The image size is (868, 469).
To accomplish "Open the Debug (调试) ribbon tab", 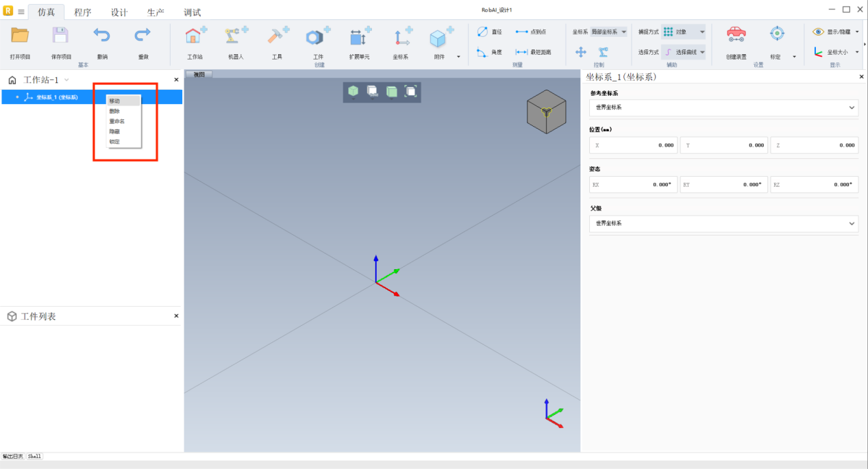I will pyautogui.click(x=192, y=12).
